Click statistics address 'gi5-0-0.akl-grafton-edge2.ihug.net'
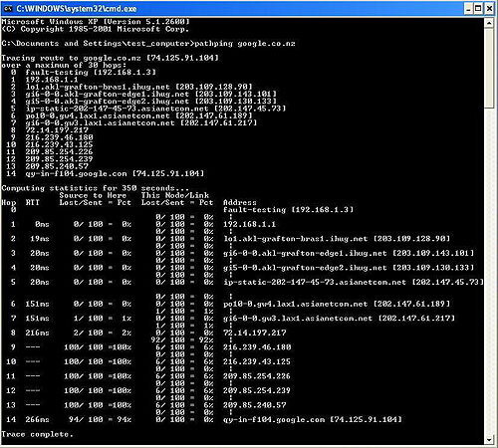This screenshot has width=498, height=448. (305, 268)
